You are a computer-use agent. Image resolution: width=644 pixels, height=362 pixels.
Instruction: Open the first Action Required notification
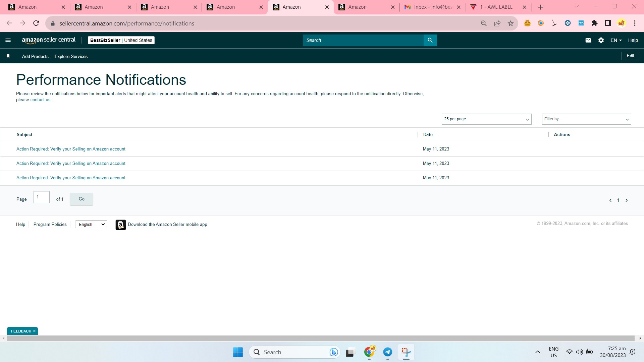coord(71,149)
